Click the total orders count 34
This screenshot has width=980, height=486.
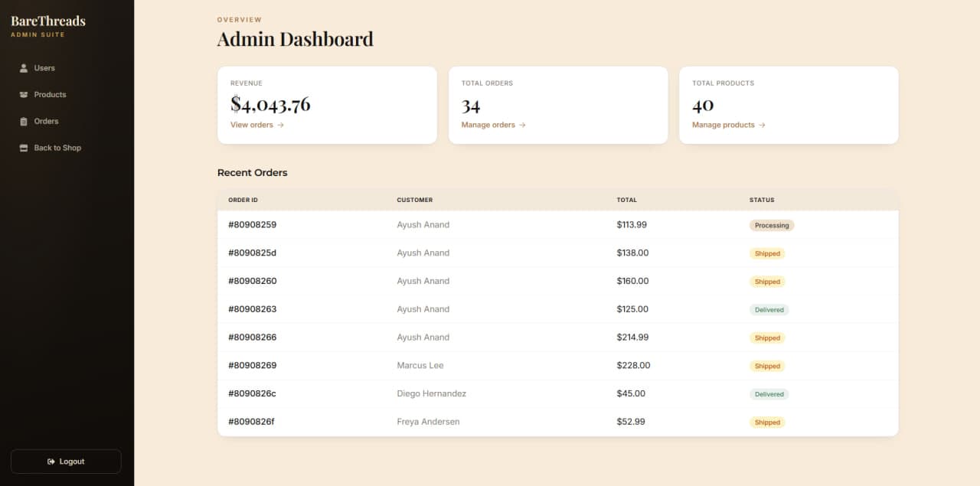[x=471, y=105]
